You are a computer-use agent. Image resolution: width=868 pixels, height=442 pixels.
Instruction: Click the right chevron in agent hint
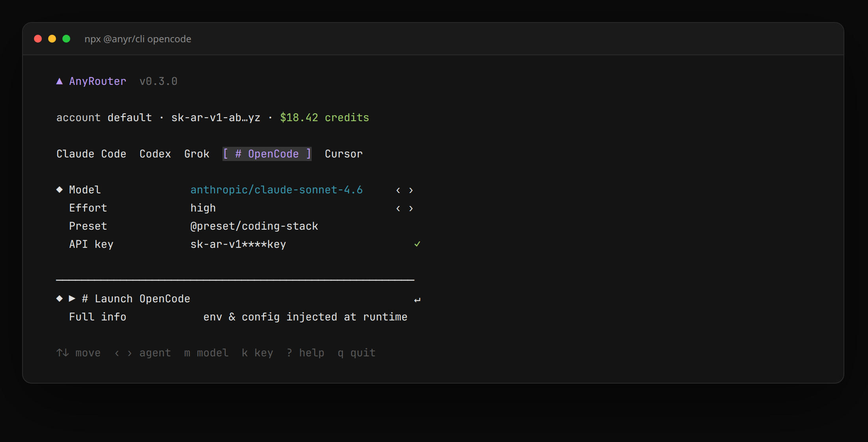coord(130,353)
